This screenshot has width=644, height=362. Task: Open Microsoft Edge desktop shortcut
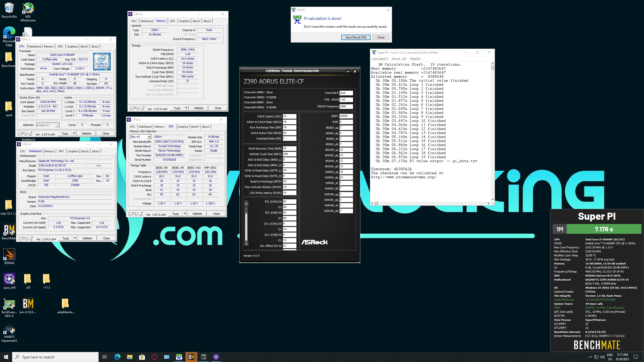point(9,36)
